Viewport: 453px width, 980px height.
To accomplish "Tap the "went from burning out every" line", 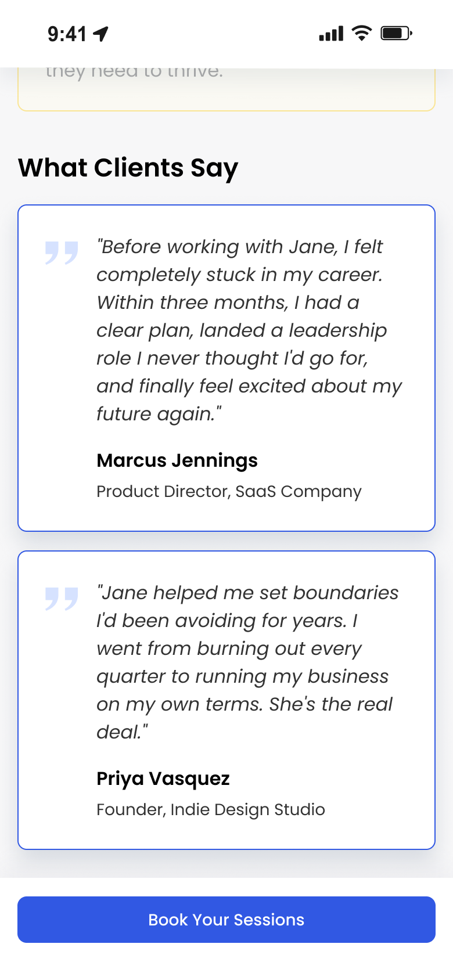I will [x=229, y=648].
